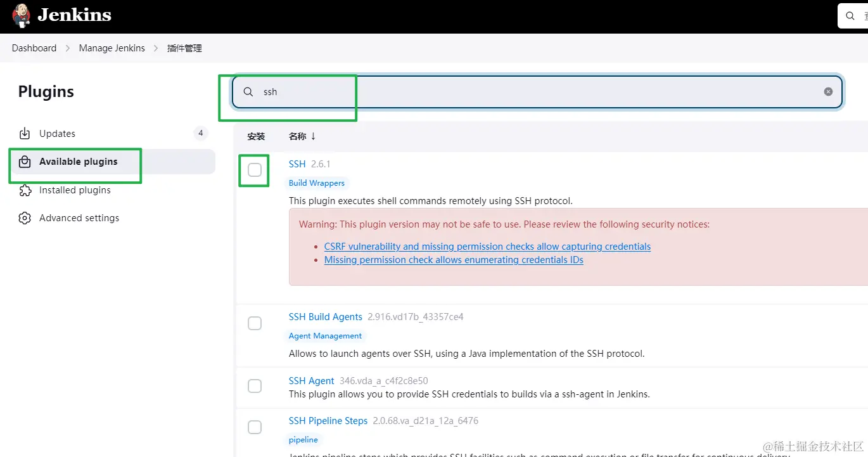Image resolution: width=868 pixels, height=457 pixels.
Task: Open the CSRF vulnerability security notice link
Action: 487,247
